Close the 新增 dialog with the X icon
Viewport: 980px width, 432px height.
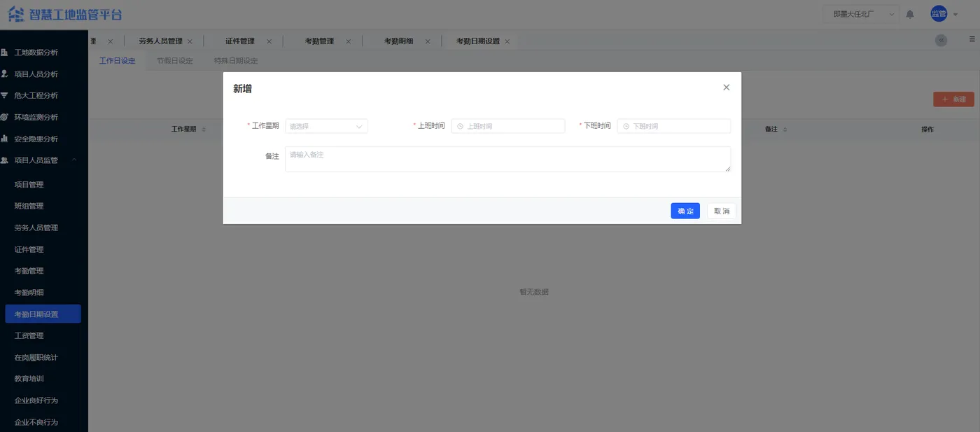[x=726, y=88]
